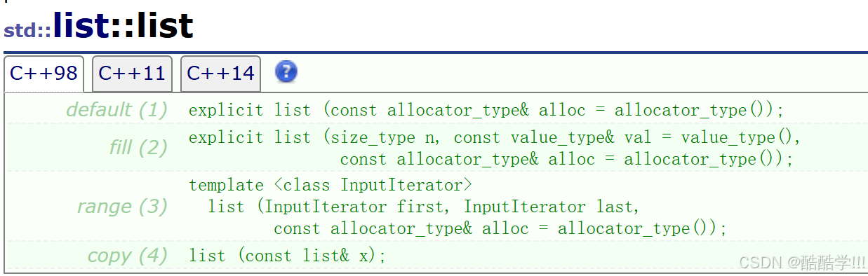The width and height of the screenshot is (868, 276).
Task: Click the std:: namespace prefix
Action: (28, 31)
